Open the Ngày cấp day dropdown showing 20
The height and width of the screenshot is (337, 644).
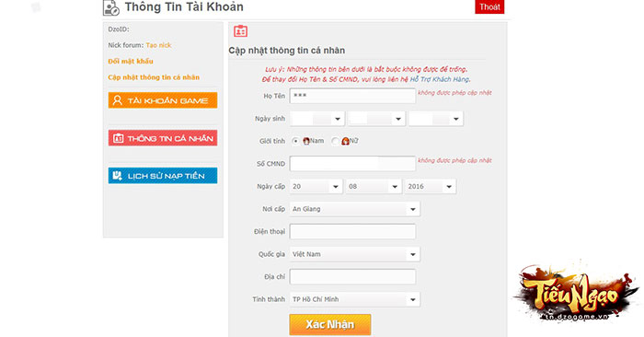(x=316, y=187)
